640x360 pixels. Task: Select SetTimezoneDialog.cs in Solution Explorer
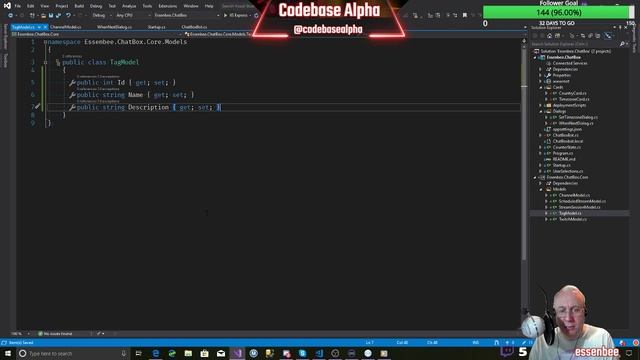click(578, 117)
